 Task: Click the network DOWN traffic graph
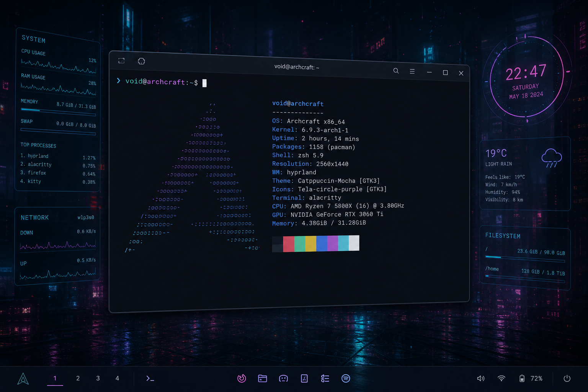click(x=58, y=245)
